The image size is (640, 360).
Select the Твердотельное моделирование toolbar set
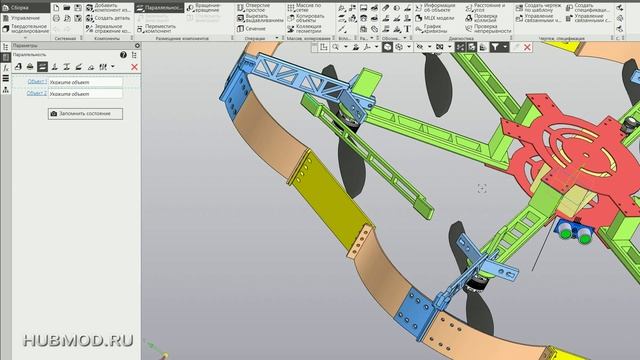pos(25,28)
